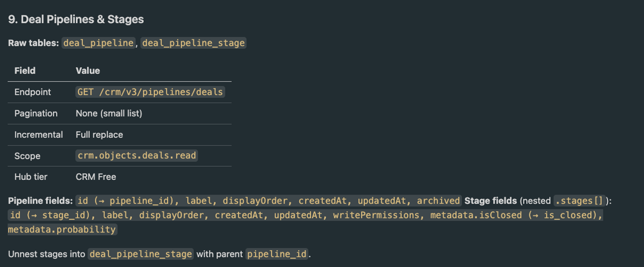Viewport: 644px width, 267px height.
Task: Click the 'Value' column header
Action: click(88, 71)
